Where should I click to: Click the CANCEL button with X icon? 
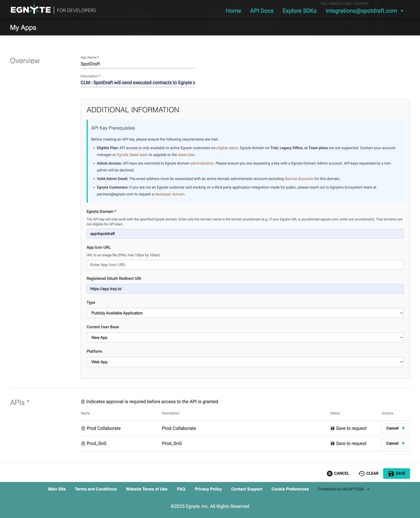pos(338,473)
